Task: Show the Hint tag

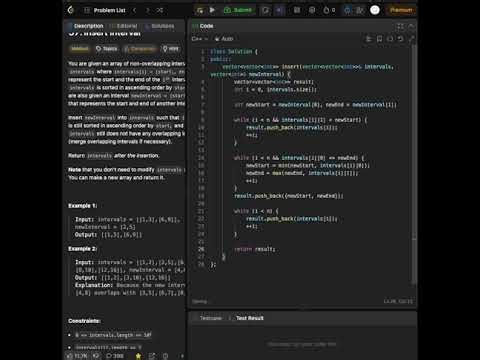Action: [x=171, y=49]
